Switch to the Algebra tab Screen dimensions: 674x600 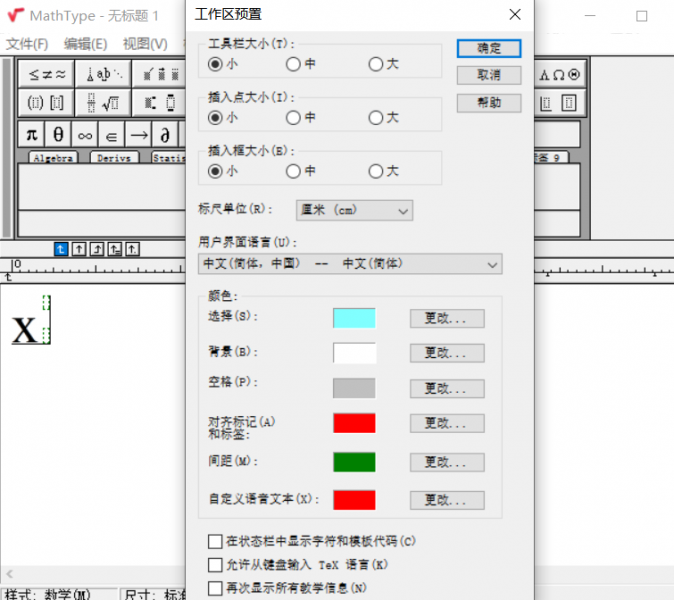point(53,158)
